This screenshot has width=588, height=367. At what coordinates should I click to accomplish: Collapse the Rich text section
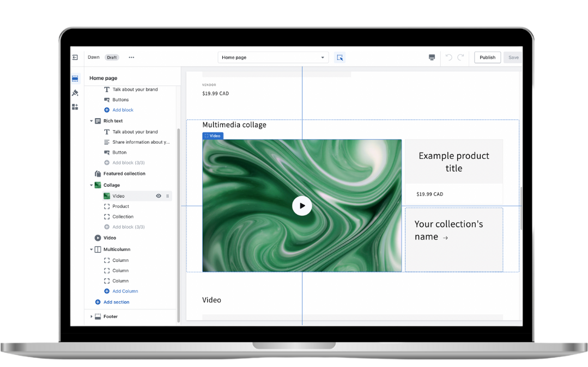click(92, 121)
